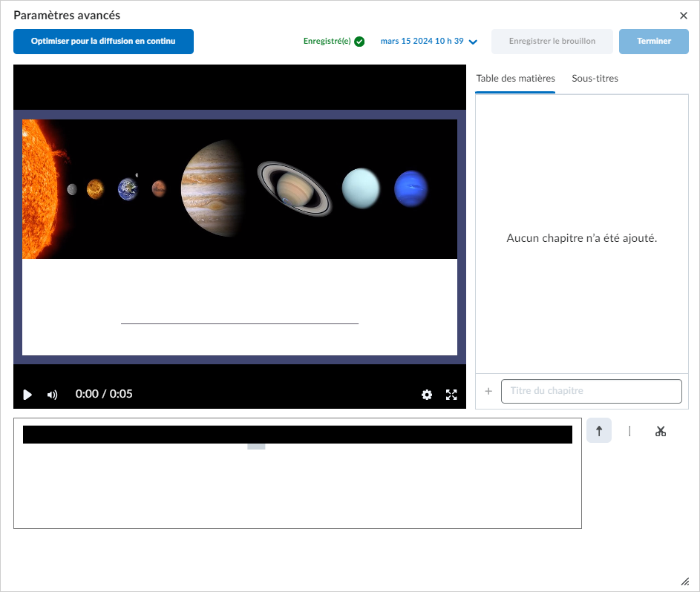The image size is (700, 592).
Task: Click Optimiser pour la diffusion en continu
Action: (104, 41)
